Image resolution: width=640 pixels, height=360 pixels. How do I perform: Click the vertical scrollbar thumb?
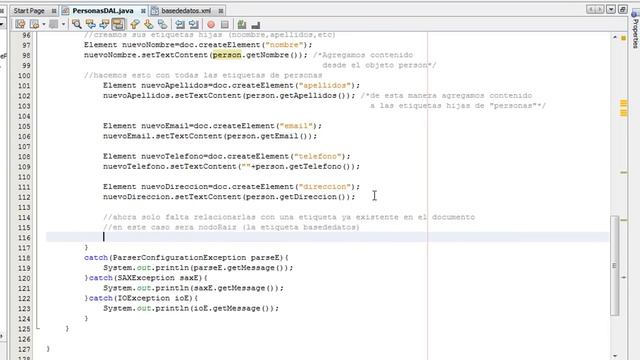[x=615, y=265]
